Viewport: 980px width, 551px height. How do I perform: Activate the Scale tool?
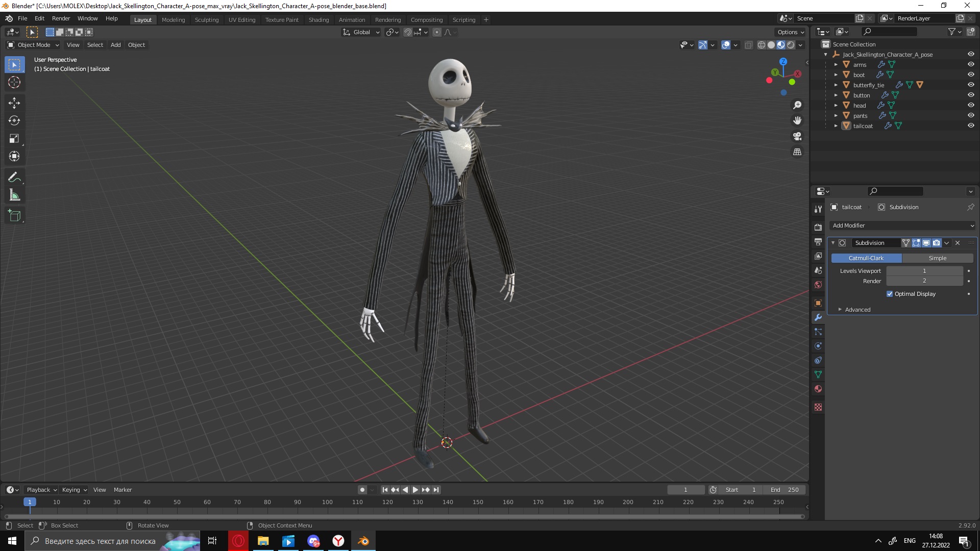(x=14, y=138)
